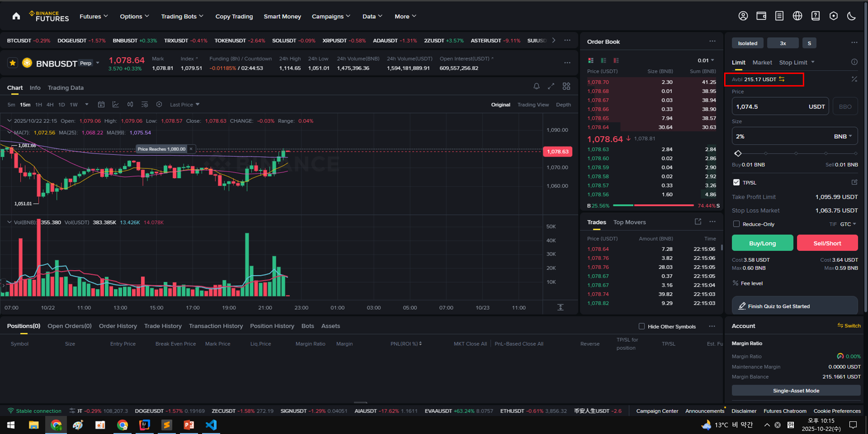Click the order size slider handle
Screen dimensions: 868x434
pyautogui.click(x=738, y=153)
